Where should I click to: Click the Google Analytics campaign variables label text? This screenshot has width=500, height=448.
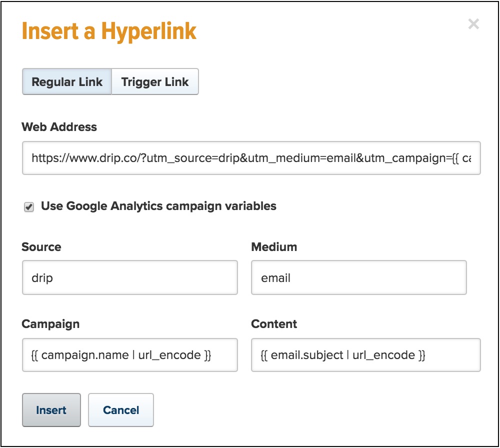coord(158,206)
